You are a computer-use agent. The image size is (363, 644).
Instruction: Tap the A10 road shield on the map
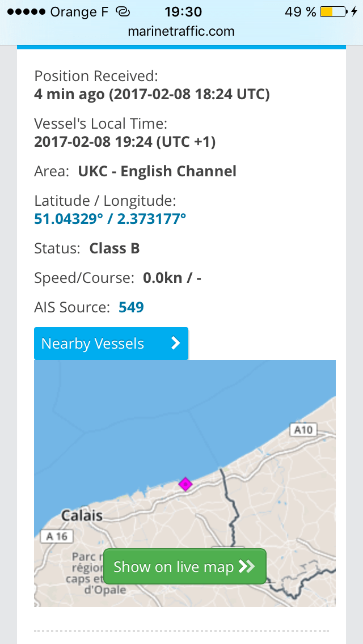303,430
